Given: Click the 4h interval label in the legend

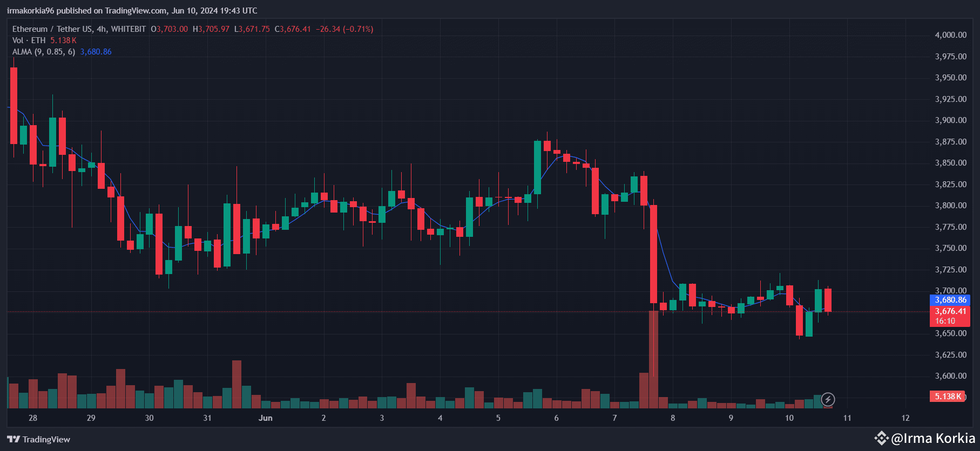Looking at the screenshot, I should click(x=101, y=29).
